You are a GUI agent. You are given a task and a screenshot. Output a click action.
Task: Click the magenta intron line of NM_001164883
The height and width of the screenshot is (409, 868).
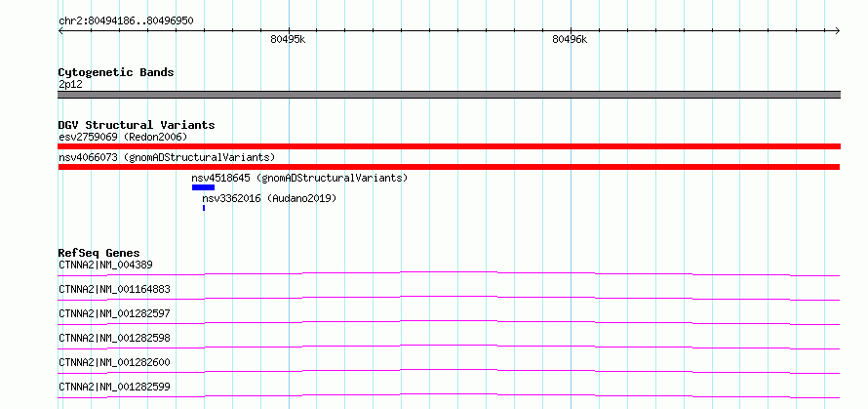449,298
